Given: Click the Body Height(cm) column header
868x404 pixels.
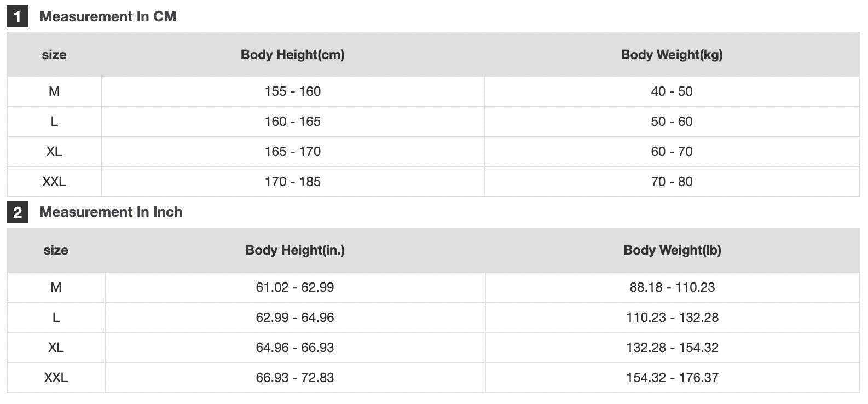Looking at the screenshot, I should tap(292, 54).
